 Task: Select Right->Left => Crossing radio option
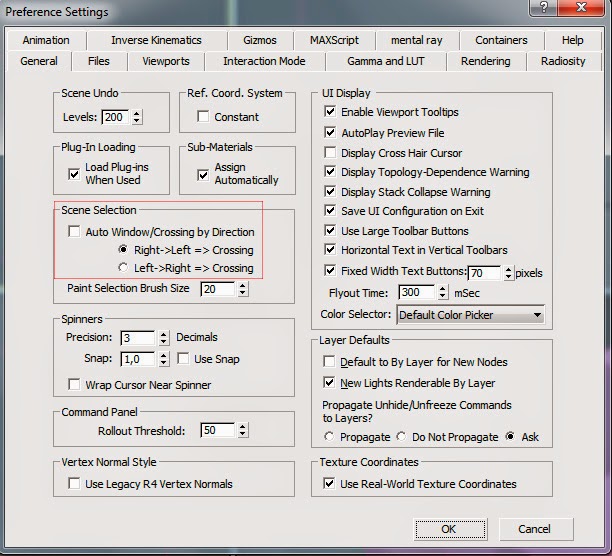point(123,249)
